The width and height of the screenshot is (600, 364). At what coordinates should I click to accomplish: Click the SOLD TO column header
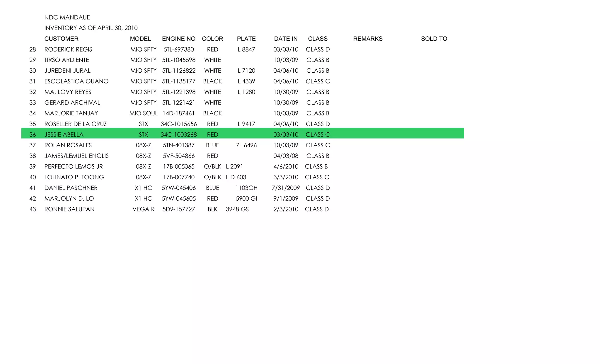pyautogui.click(x=434, y=39)
